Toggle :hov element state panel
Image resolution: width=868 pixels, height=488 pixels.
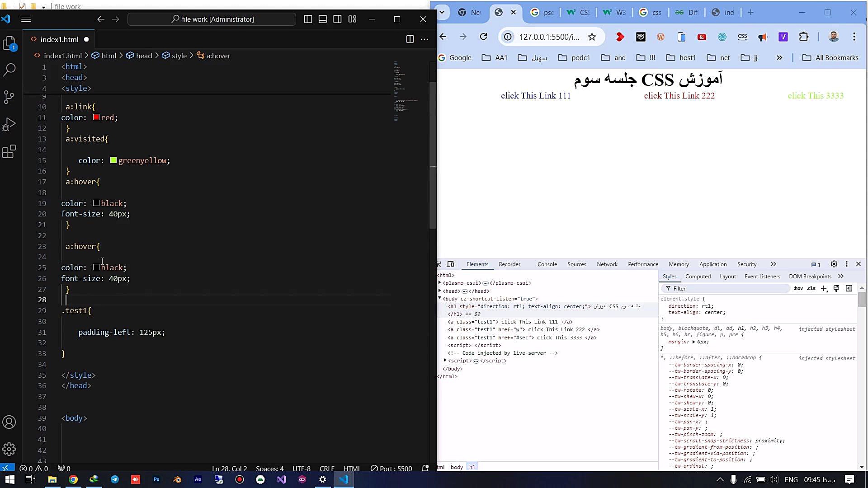[798, 288]
